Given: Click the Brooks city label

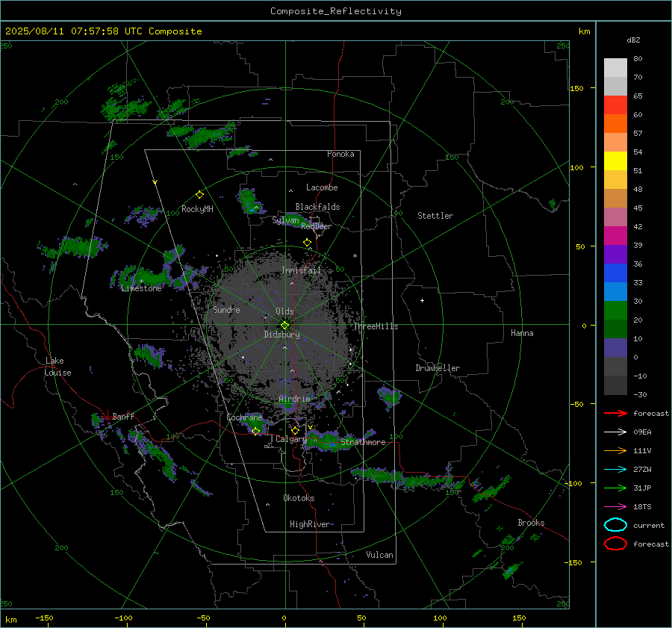Looking at the screenshot, I should 531,523.
